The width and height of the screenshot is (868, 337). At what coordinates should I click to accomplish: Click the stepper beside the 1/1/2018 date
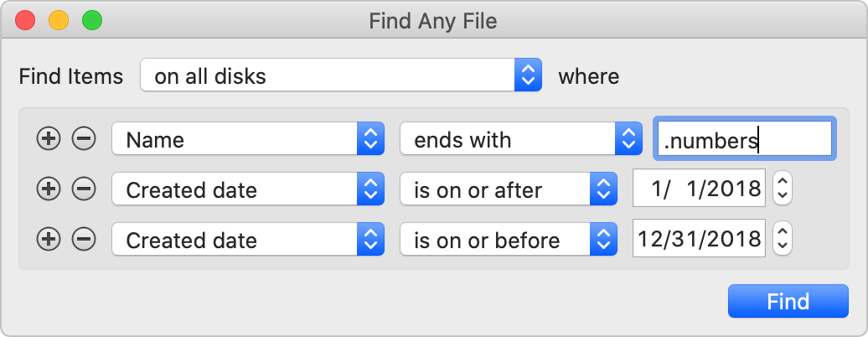(x=782, y=189)
